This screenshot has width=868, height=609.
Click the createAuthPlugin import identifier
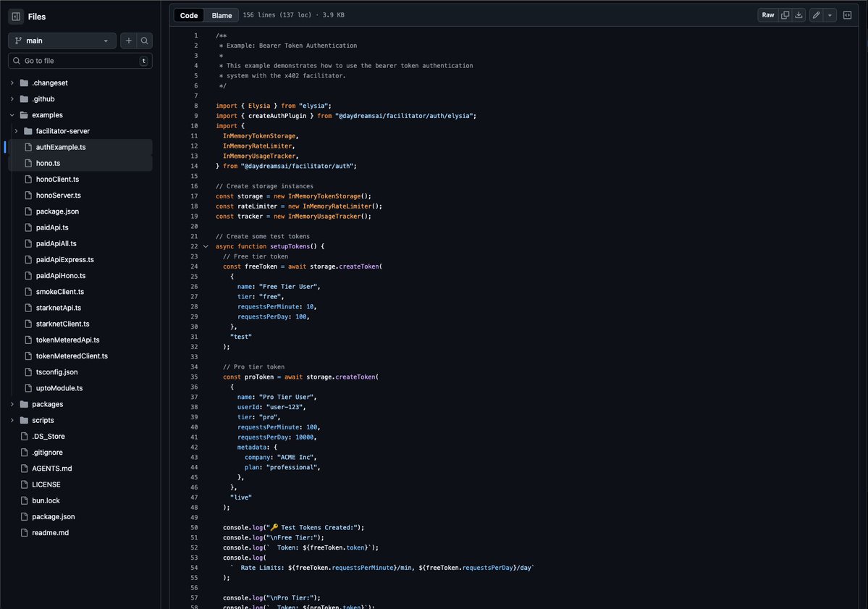coord(277,116)
